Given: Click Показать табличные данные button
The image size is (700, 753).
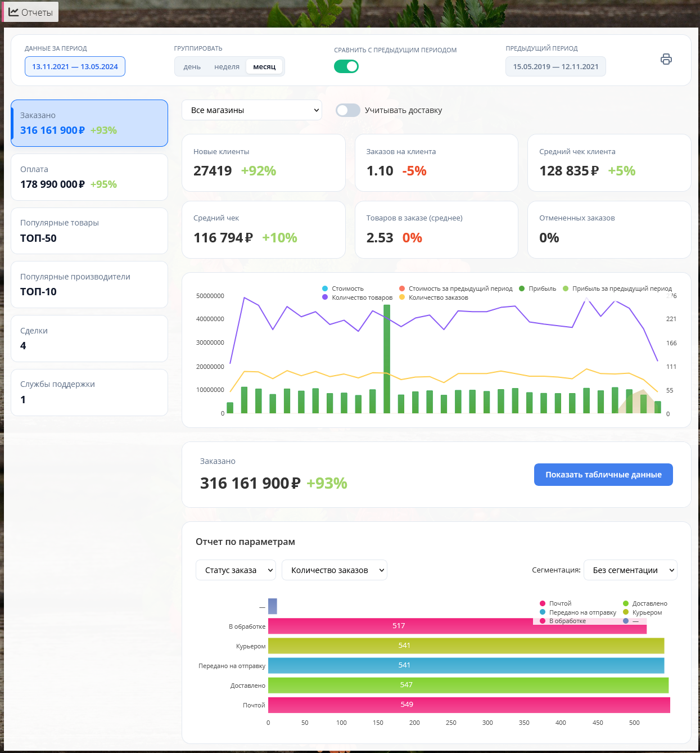Looking at the screenshot, I should click(x=603, y=475).
